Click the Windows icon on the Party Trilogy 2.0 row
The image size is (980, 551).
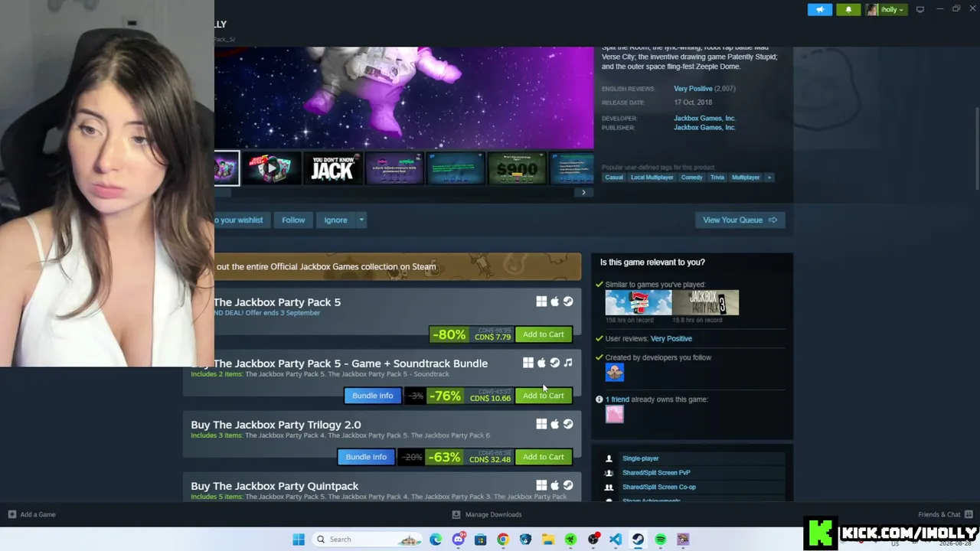point(541,424)
